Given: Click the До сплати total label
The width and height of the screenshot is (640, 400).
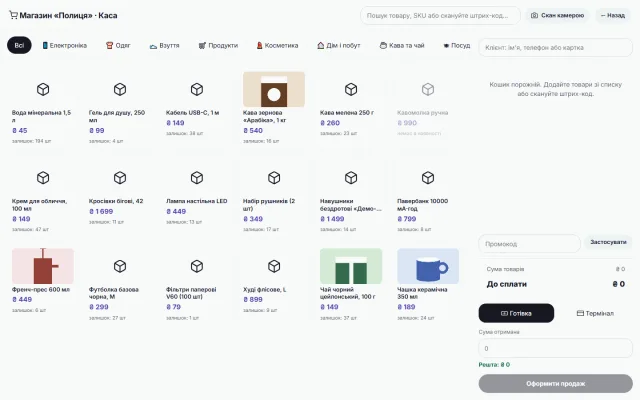Looking at the screenshot, I should (x=507, y=284).
